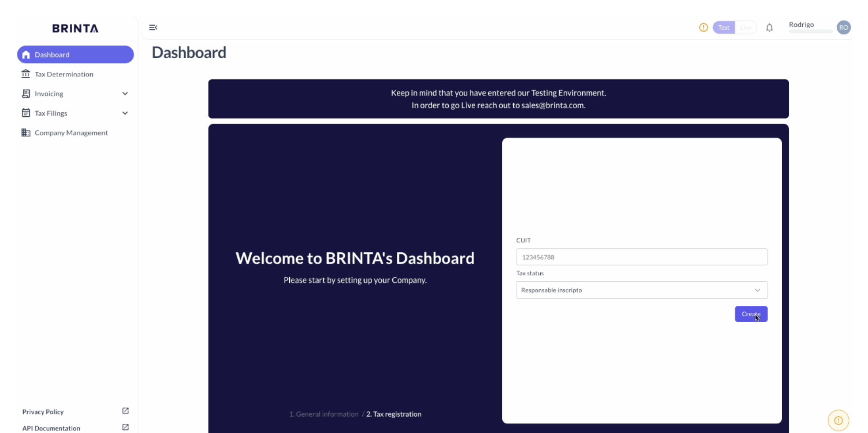Click the BRINTA logo
Image resolution: width=868 pixels, height=433 pixels.
(x=75, y=28)
